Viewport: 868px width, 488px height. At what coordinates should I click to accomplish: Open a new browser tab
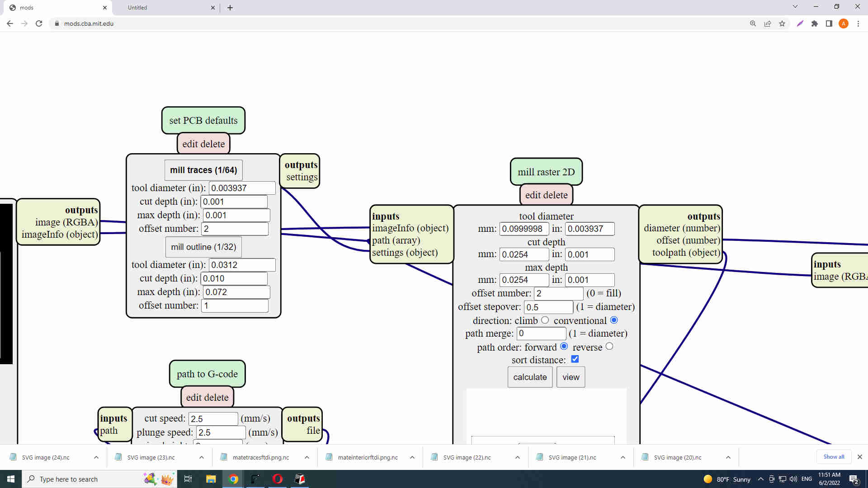[x=230, y=8]
